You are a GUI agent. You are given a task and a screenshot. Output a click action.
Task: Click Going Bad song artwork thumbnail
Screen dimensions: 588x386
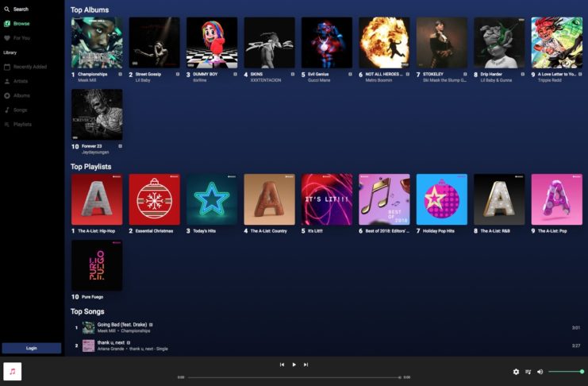(x=89, y=328)
